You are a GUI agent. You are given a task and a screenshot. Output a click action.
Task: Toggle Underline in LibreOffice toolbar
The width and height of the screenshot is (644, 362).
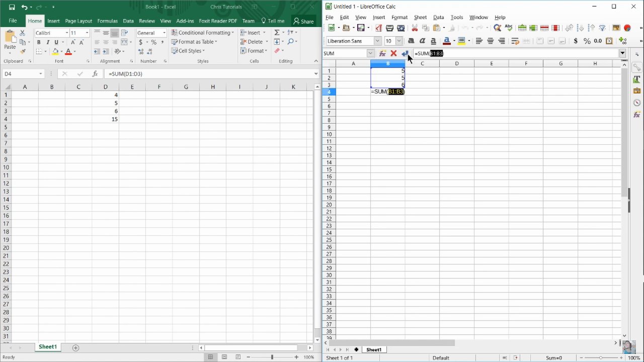pos(433,41)
